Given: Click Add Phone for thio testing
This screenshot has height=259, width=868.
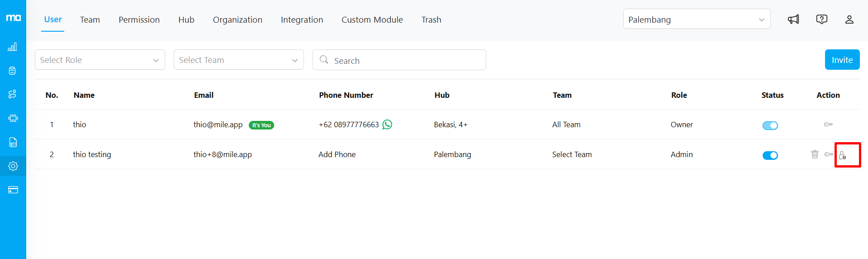Looking at the screenshot, I should [x=337, y=154].
